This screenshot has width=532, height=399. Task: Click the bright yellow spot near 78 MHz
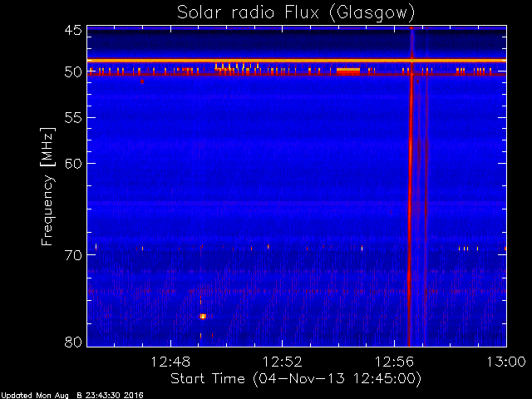[x=203, y=316]
